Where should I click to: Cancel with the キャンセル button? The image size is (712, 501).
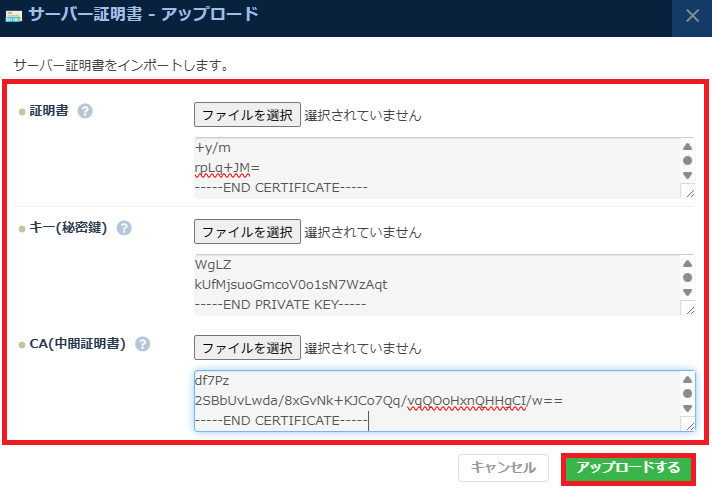point(504,468)
